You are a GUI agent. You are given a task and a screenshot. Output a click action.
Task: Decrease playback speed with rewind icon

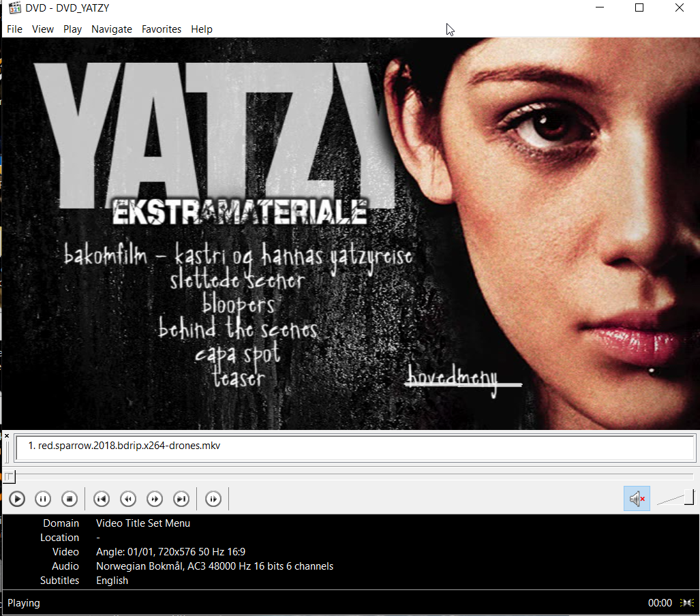pos(128,499)
